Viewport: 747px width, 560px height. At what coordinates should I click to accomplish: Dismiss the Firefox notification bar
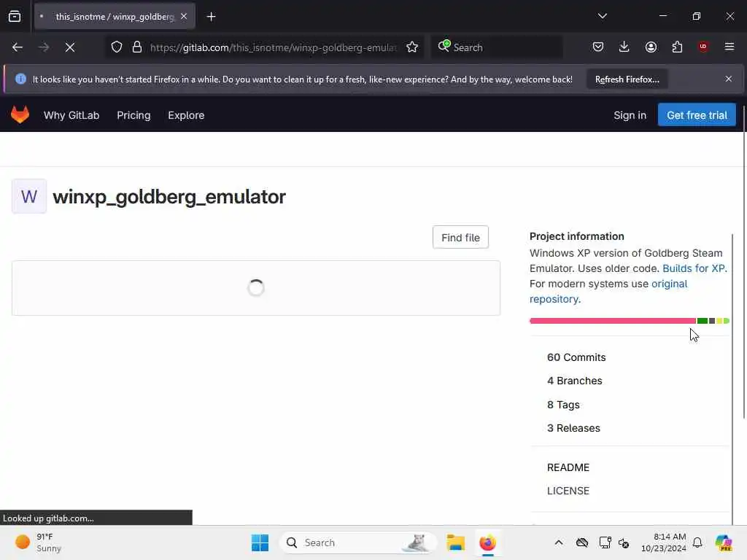(729, 79)
